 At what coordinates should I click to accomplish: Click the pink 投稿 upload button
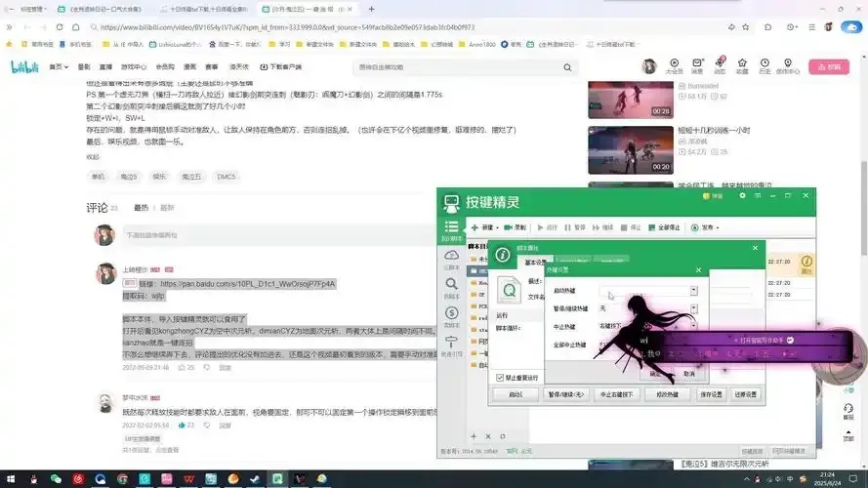[829, 67]
